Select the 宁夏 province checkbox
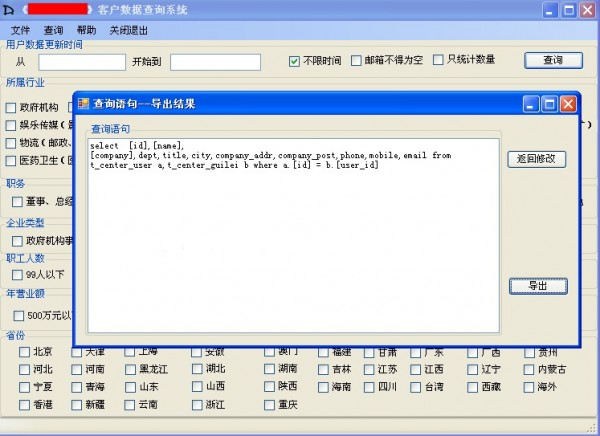 24,387
